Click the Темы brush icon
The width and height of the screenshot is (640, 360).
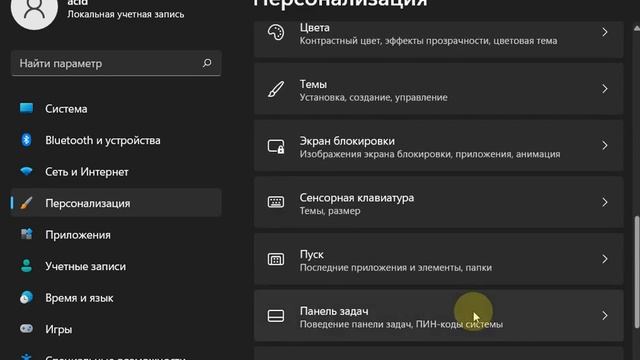click(x=276, y=89)
